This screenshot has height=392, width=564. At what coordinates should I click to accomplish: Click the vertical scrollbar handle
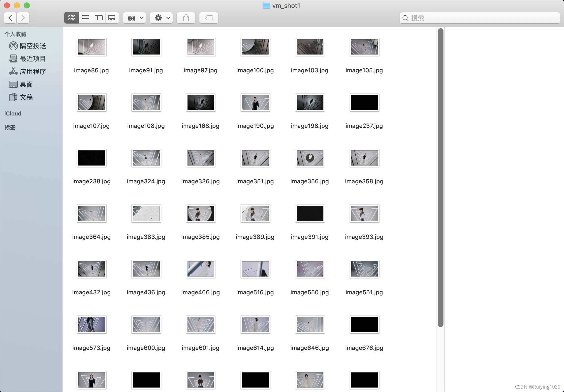click(x=440, y=177)
